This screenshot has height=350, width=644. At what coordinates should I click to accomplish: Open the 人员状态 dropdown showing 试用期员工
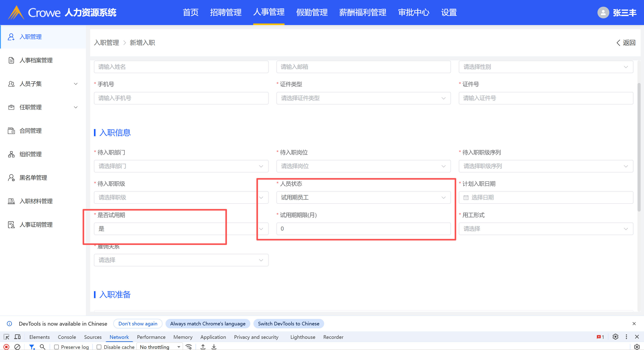click(x=363, y=197)
